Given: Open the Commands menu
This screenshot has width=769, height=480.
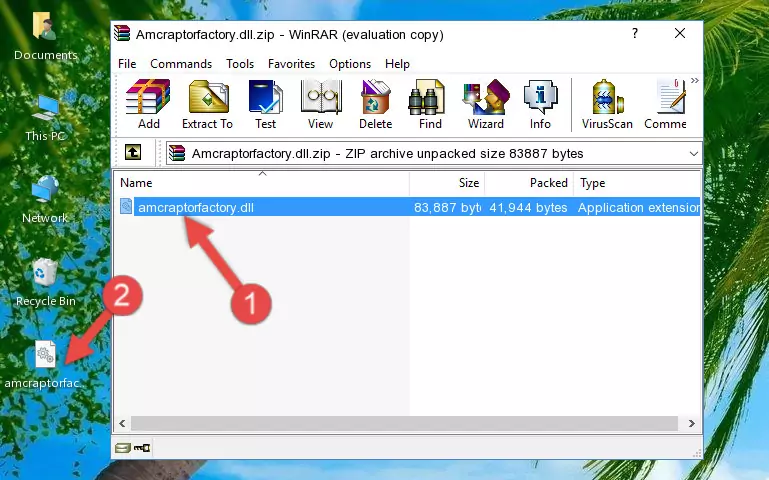Looking at the screenshot, I should coord(181,64).
